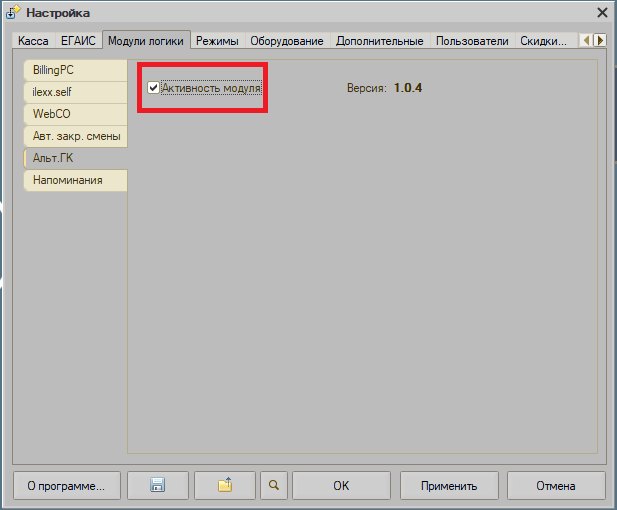617x510 pixels.
Task: Click the Отмена button
Action: [x=556, y=485]
